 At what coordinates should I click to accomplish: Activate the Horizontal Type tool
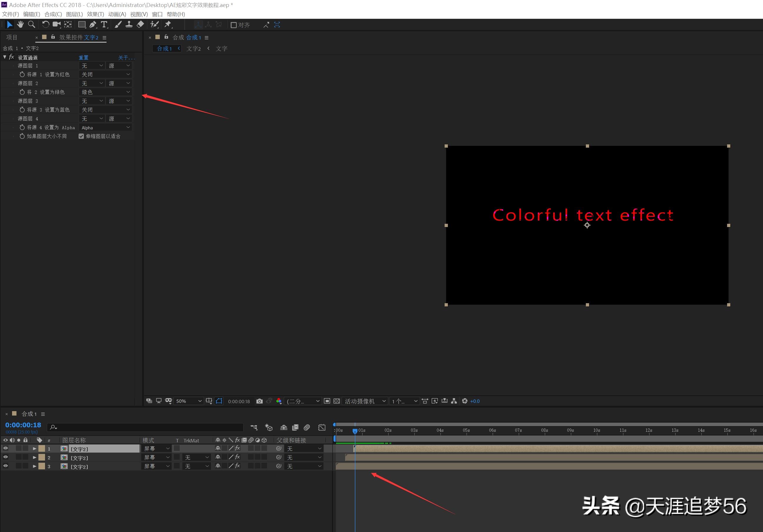pos(104,25)
